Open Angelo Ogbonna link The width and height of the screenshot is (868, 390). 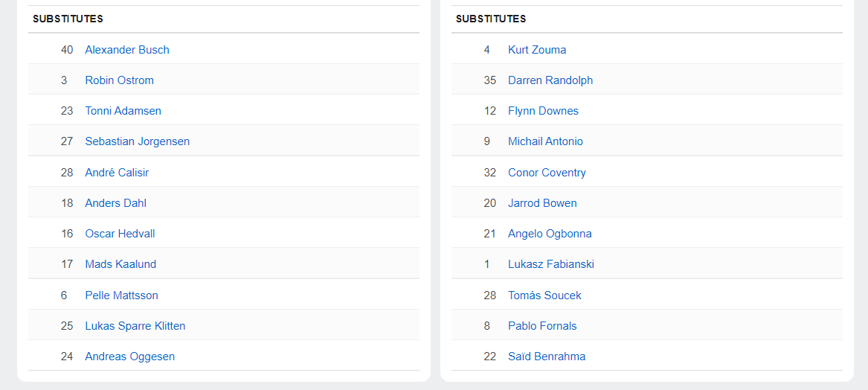(550, 234)
